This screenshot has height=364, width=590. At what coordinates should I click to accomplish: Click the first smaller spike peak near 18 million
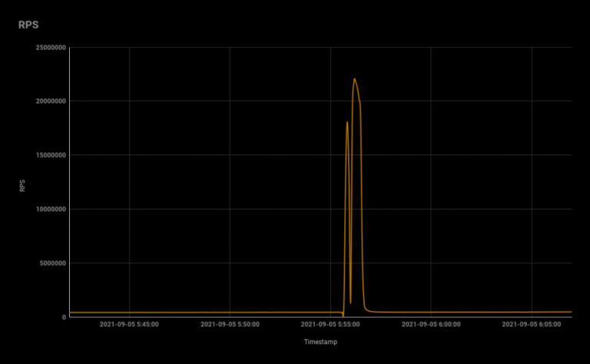(347, 122)
